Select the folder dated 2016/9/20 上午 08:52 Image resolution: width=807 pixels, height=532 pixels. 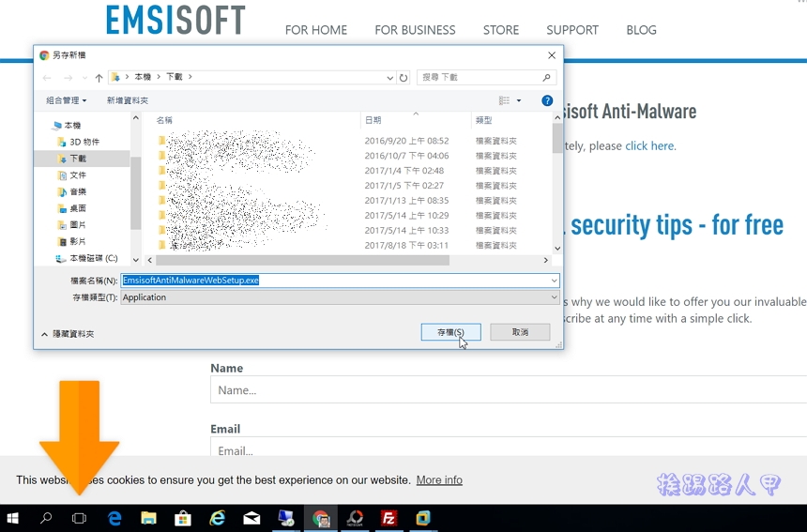click(337, 141)
